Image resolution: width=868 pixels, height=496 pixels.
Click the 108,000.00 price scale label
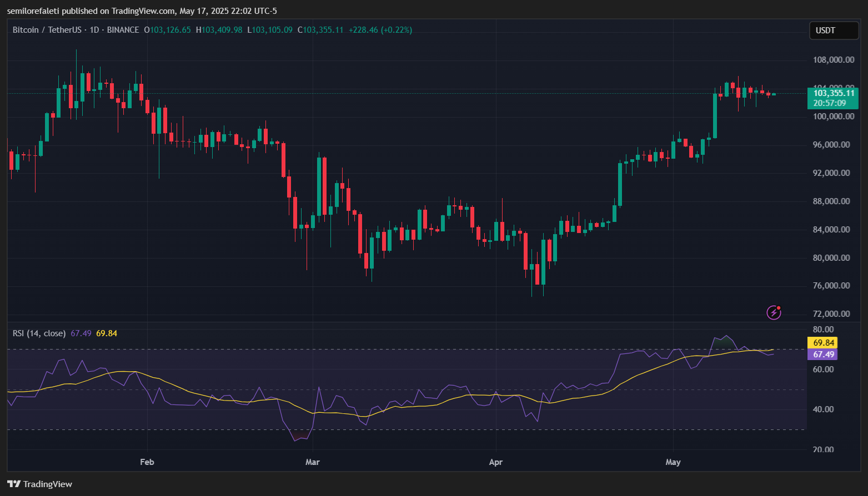tap(833, 60)
